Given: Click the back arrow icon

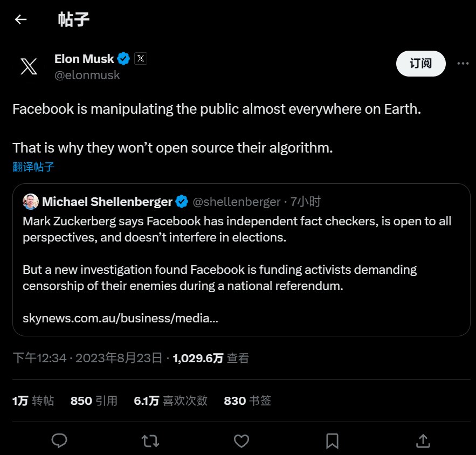Looking at the screenshot, I should click(x=20, y=20).
